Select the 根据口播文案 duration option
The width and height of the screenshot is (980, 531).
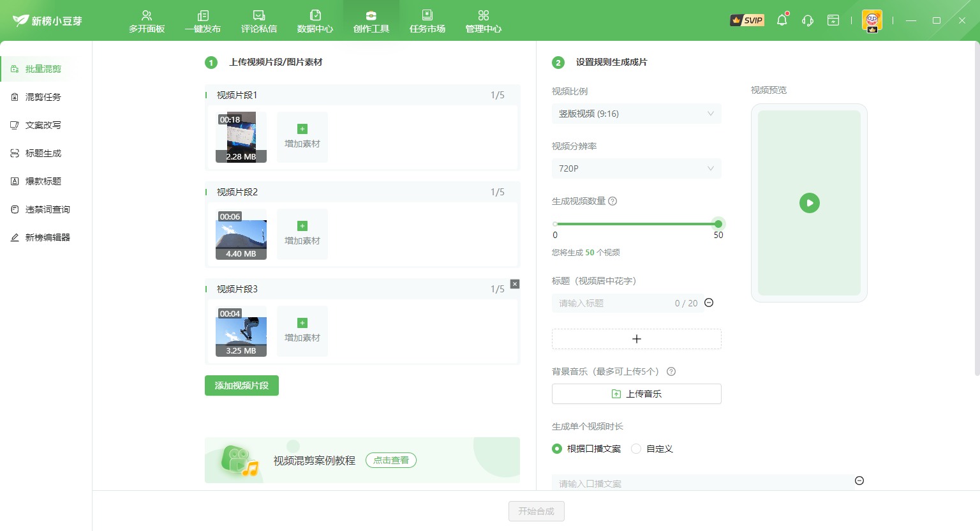pyautogui.click(x=557, y=449)
